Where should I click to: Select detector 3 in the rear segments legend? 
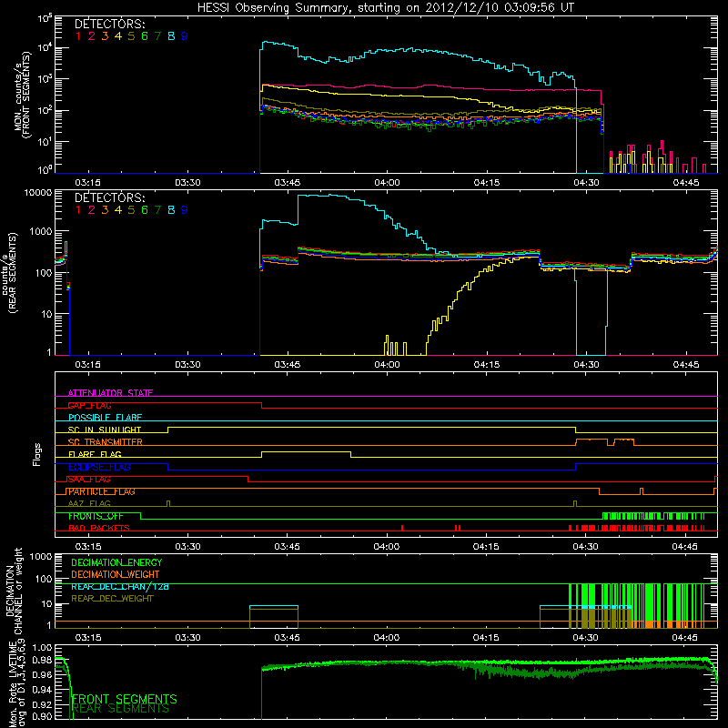point(105,210)
